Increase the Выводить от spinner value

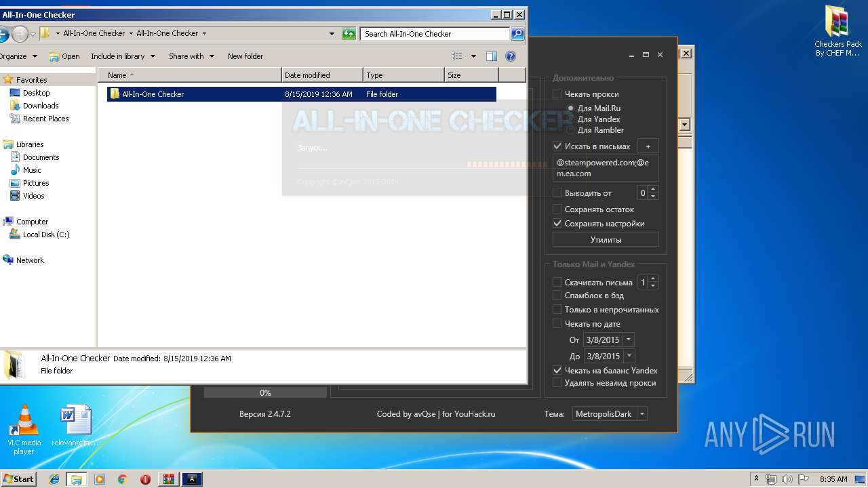653,190
